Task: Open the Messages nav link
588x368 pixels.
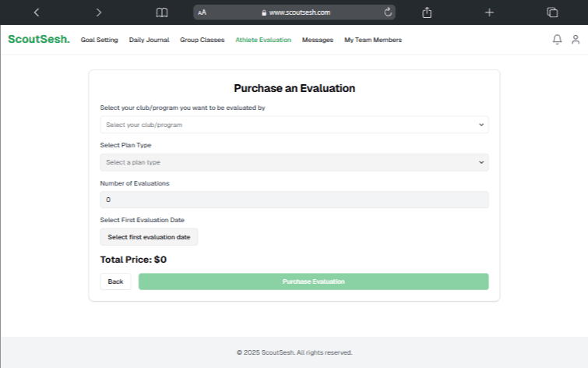Action: (x=317, y=40)
